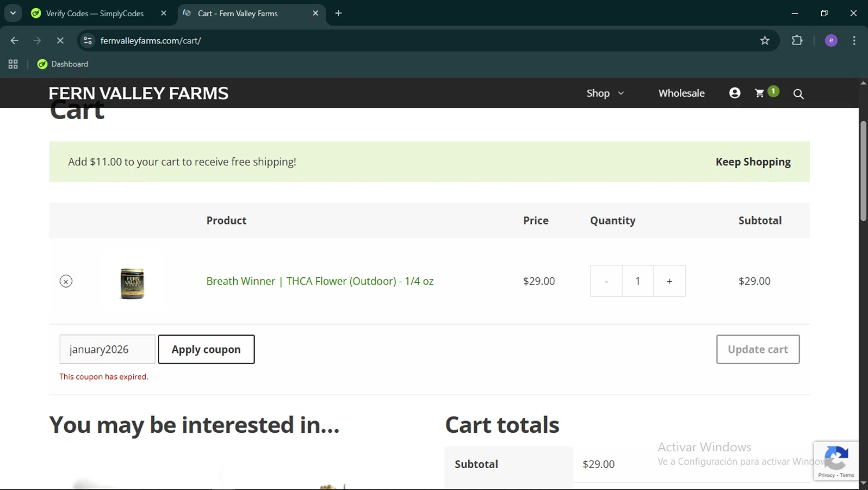Click the page vertical scrollbar thumb
The image size is (868, 490).
[863, 171]
